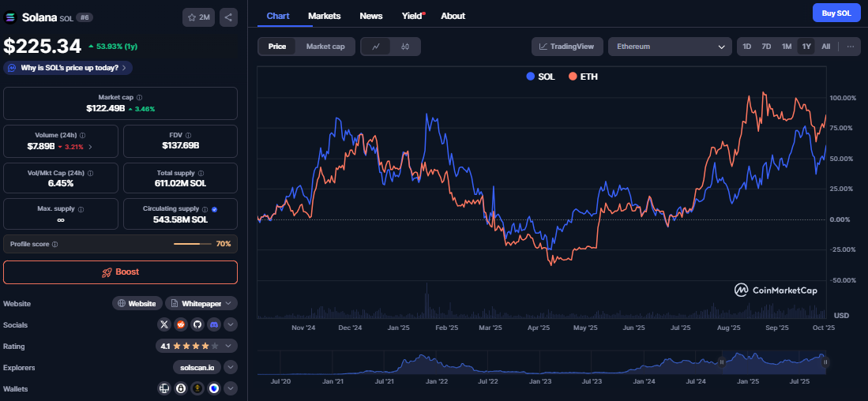The width and height of the screenshot is (868, 401).
Task: Click the Boost button
Action: [x=120, y=272]
